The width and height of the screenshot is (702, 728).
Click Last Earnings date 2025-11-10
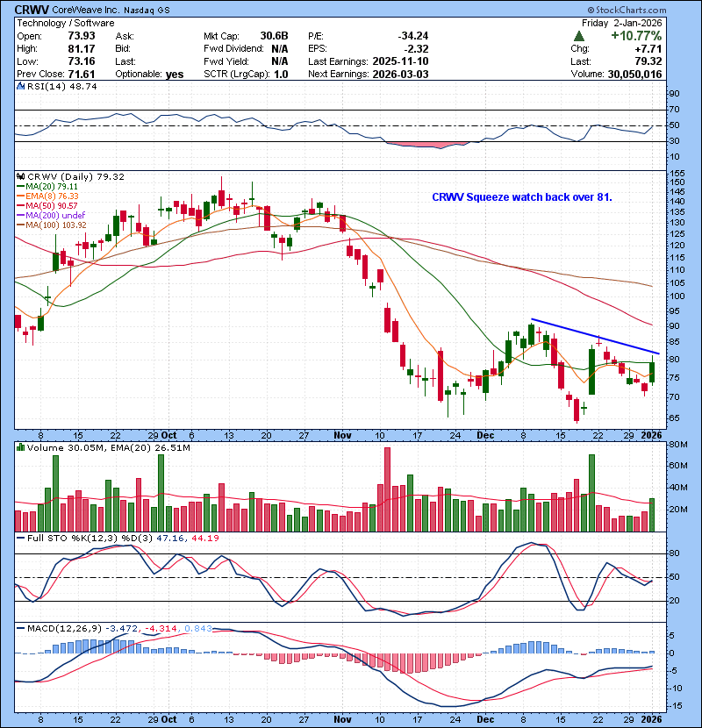pyautogui.click(x=400, y=61)
